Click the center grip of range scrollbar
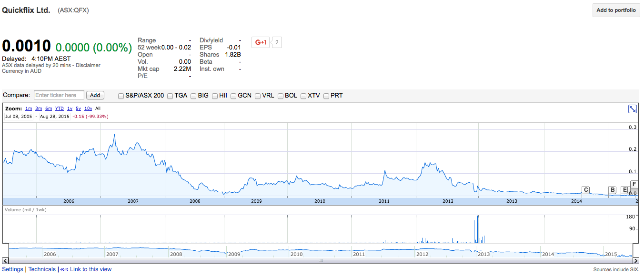This screenshot has width=644, height=276. pos(321,261)
